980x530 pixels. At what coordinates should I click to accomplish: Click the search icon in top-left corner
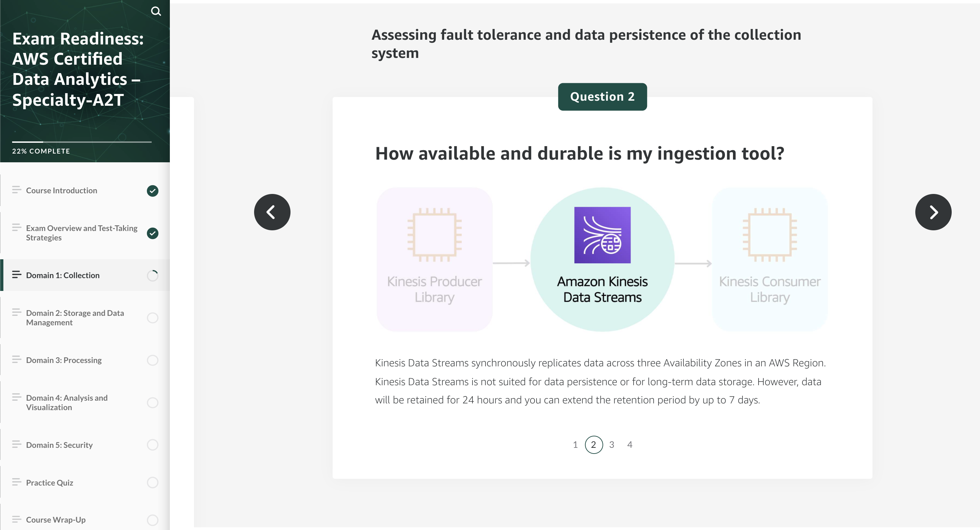pyautogui.click(x=156, y=11)
